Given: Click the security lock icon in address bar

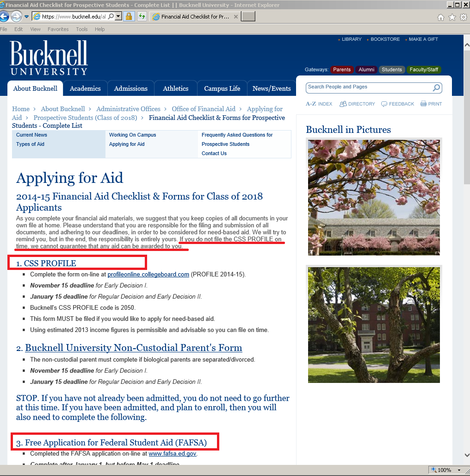Looking at the screenshot, I should tap(129, 17).
